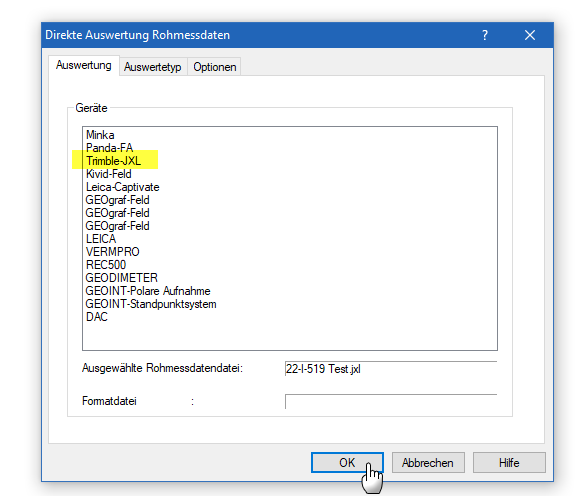Select the Auswertung tab
583x496 pixels.
coord(84,65)
